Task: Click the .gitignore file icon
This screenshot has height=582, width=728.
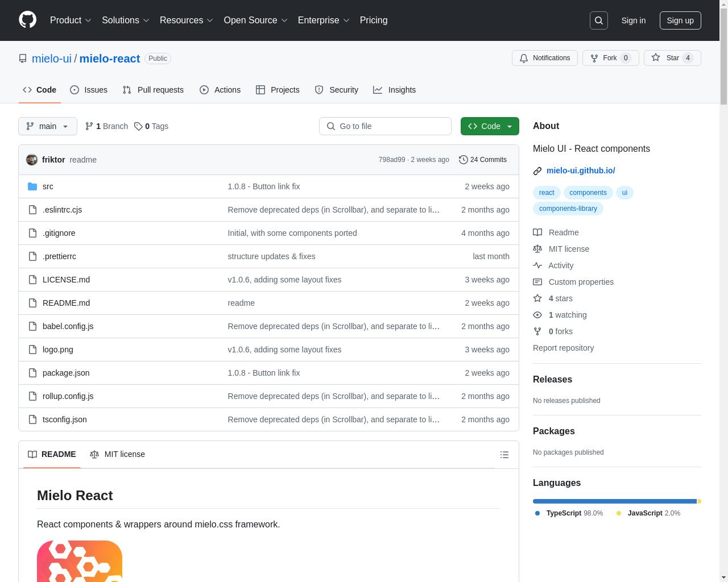Action: [32, 233]
